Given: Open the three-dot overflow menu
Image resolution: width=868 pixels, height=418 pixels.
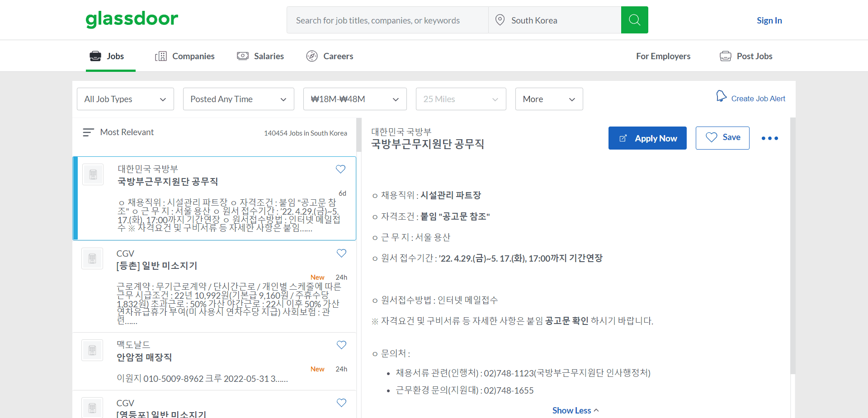Looking at the screenshot, I should [x=769, y=138].
